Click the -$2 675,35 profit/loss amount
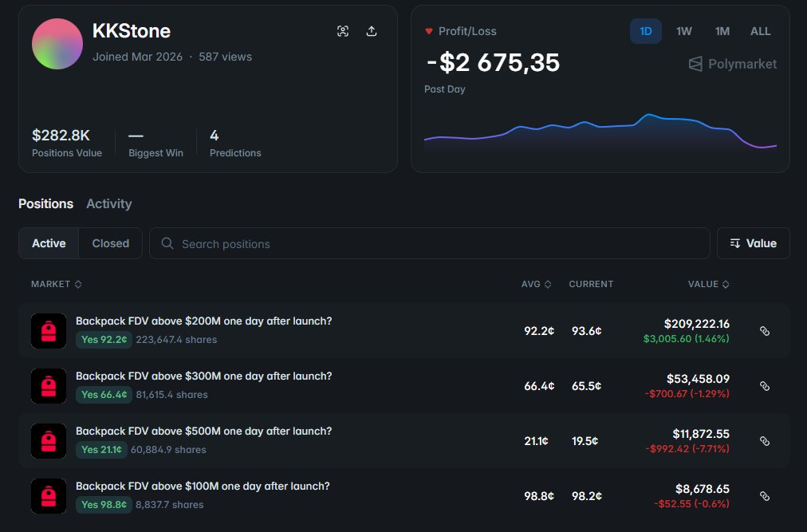 pos(493,63)
